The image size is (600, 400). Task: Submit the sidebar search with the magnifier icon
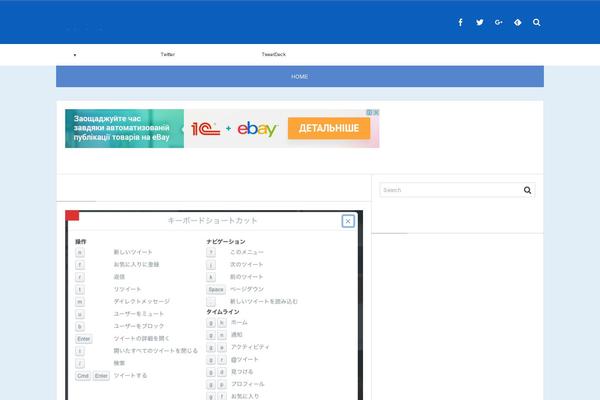click(x=527, y=190)
